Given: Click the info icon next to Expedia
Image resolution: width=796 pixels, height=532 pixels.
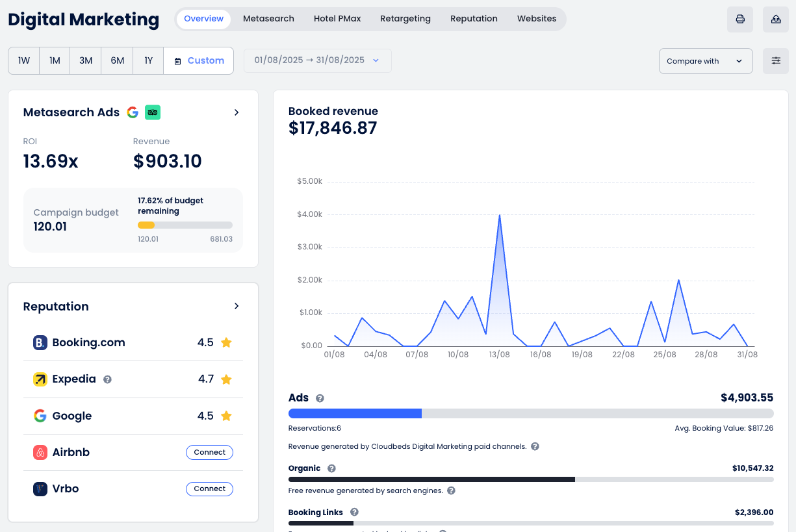Looking at the screenshot, I should coord(108,379).
